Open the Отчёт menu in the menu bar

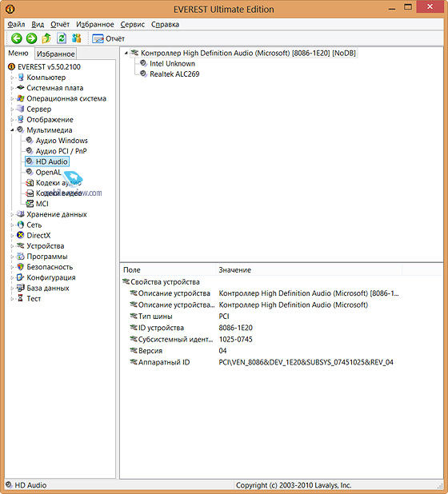click(x=60, y=25)
